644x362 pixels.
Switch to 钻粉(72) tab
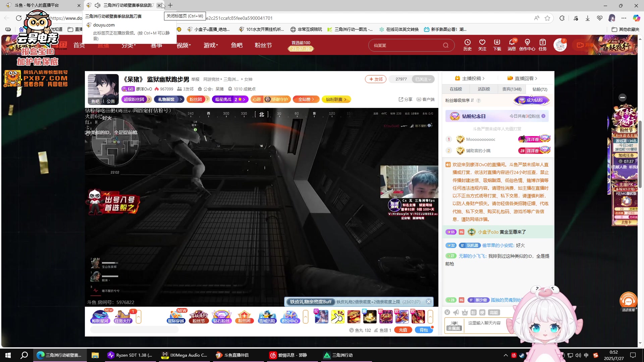point(540,89)
